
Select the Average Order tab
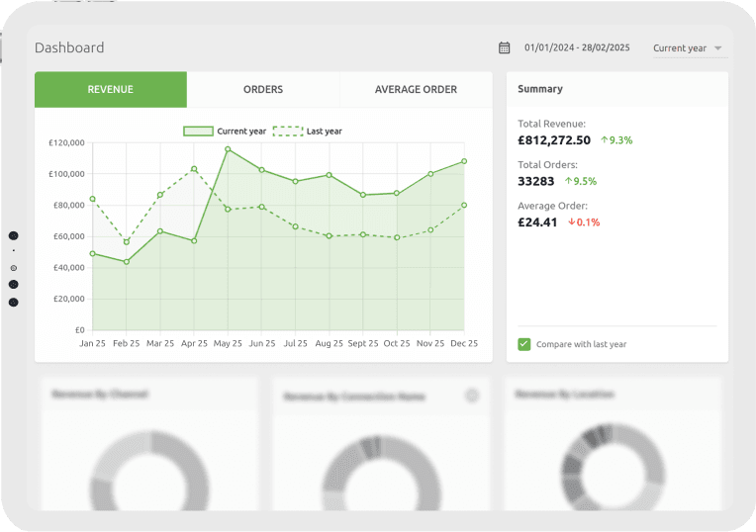416,89
